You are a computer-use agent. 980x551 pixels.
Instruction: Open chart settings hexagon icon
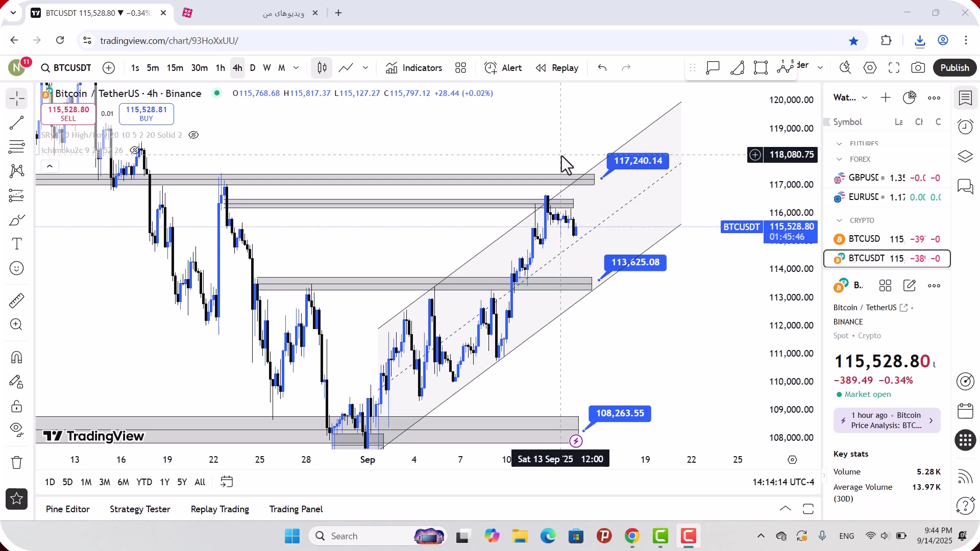(x=870, y=68)
